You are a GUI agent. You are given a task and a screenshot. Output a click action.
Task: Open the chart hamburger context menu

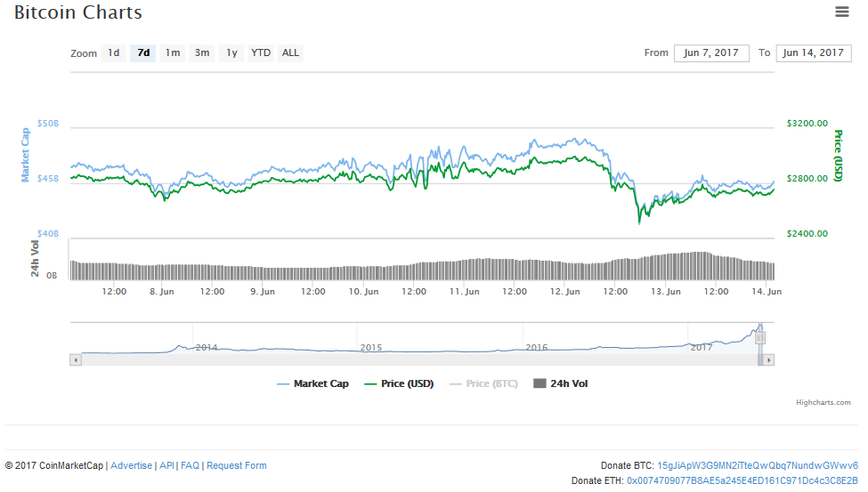click(x=842, y=12)
